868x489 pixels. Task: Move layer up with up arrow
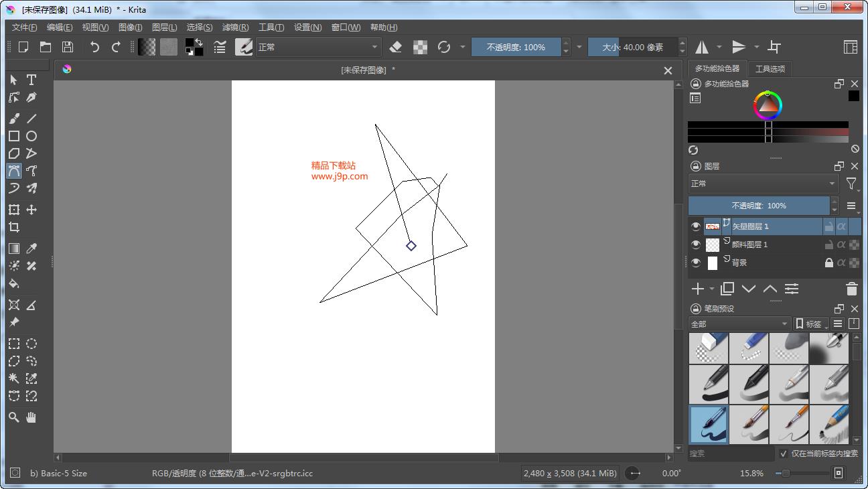(x=770, y=289)
